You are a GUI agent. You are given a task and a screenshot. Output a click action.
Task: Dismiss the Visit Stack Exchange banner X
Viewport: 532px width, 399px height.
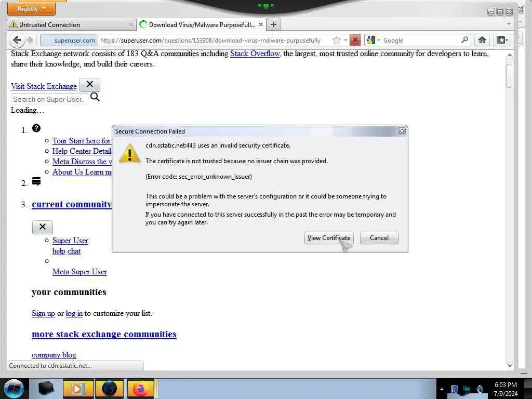pyautogui.click(x=89, y=85)
